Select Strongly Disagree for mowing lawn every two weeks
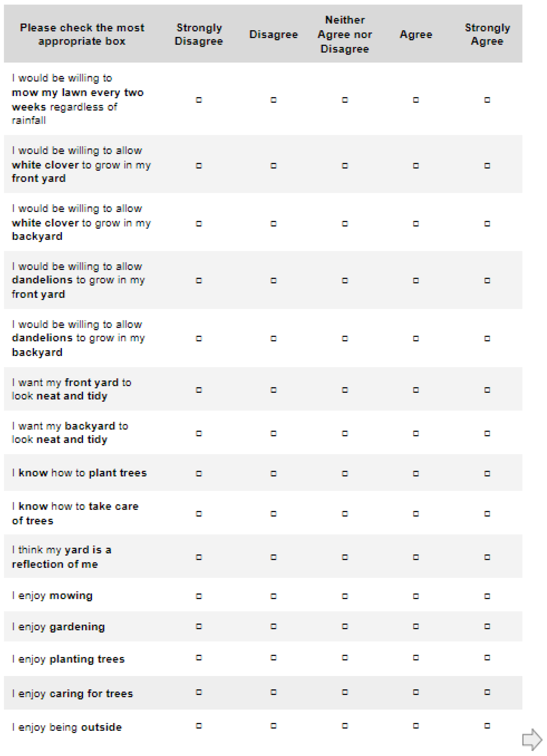The width and height of the screenshot is (547, 756). [199, 100]
